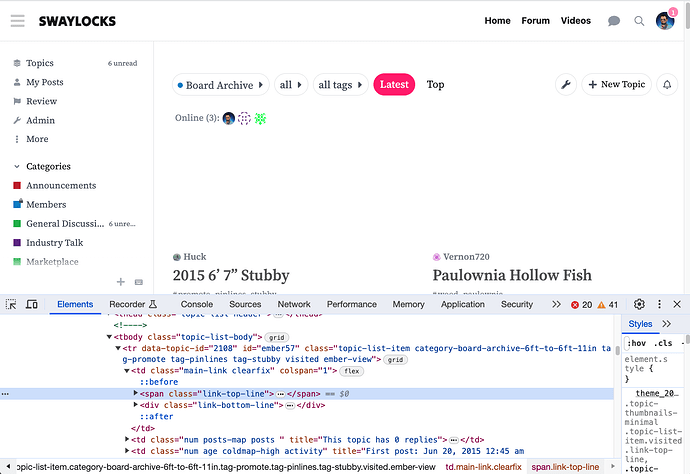The height and width of the screenshot is (474, 690).
Task: Click the SWAYLOCKS logo
Action: click(77, 21)
